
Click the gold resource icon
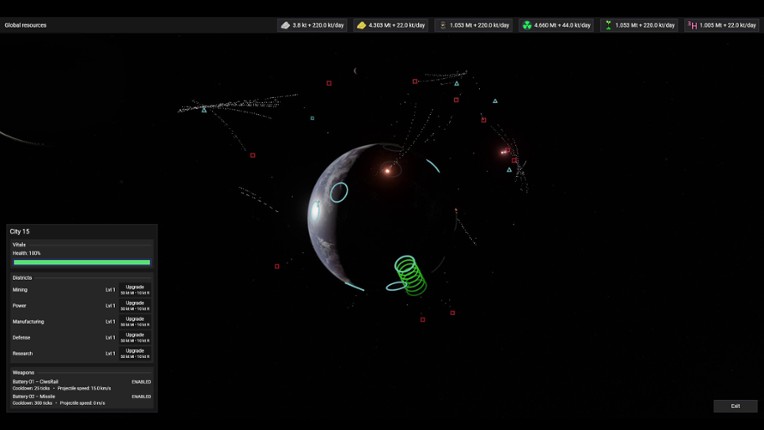362,25
